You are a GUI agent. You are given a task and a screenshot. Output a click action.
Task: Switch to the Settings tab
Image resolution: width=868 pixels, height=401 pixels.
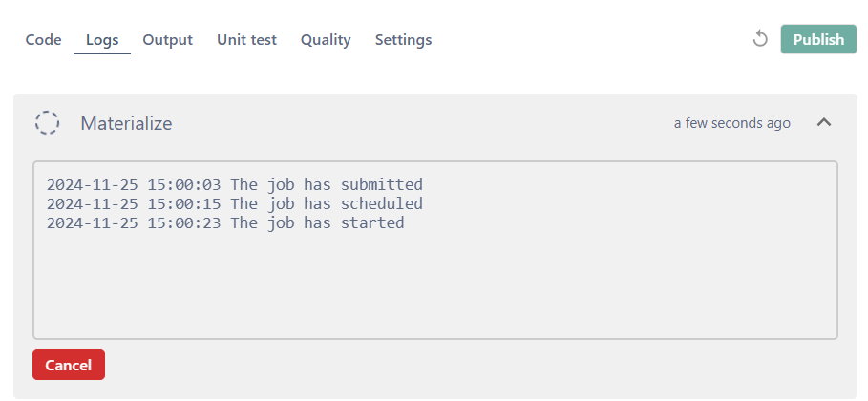click(404, 40)
